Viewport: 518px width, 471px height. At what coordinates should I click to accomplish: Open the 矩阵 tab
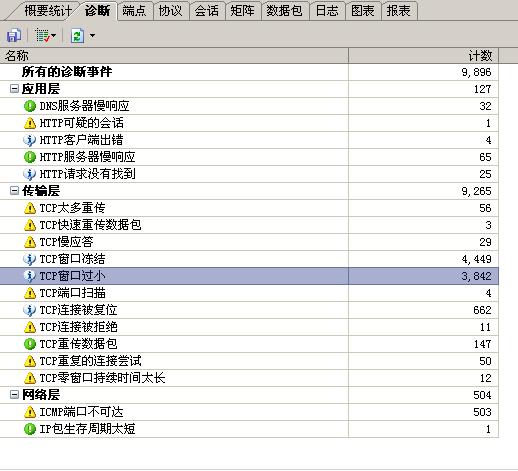click(x=242, y=11)
